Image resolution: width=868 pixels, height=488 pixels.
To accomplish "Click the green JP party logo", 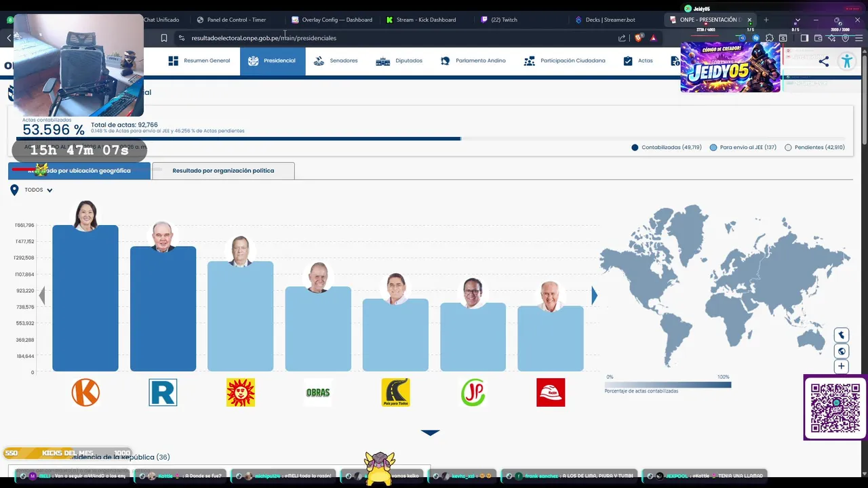I will (x=473, y=392).
